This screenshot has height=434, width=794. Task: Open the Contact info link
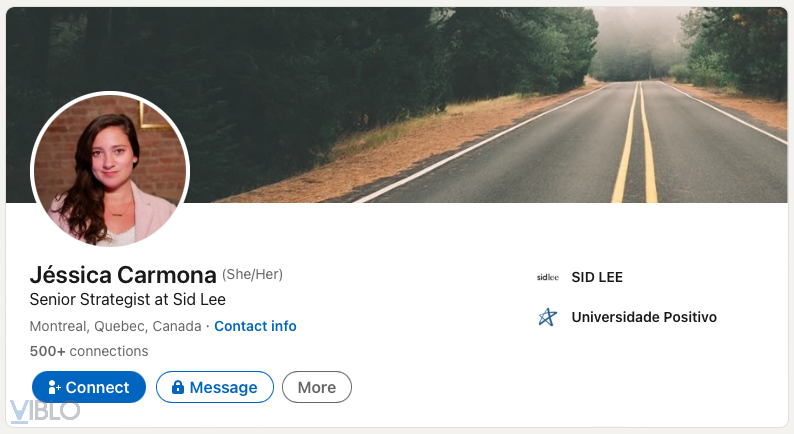255,326
